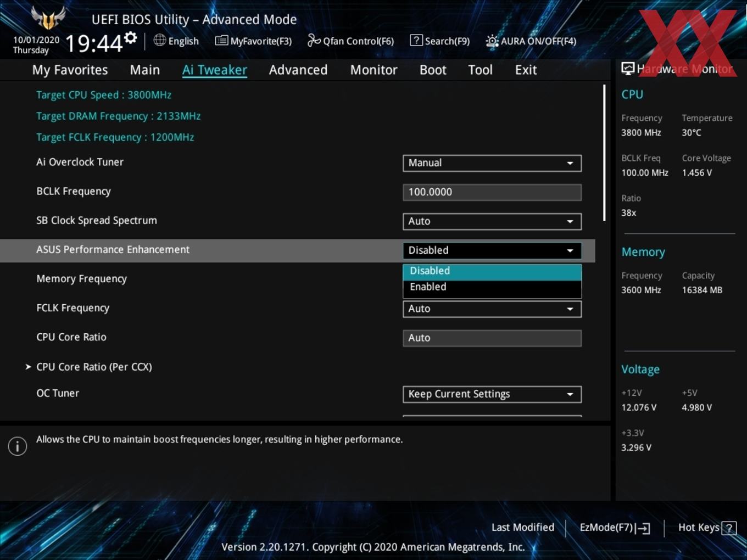Click the MyFavorite list icon
Viewport: 747px width, 560px height.
click(221, 41)
